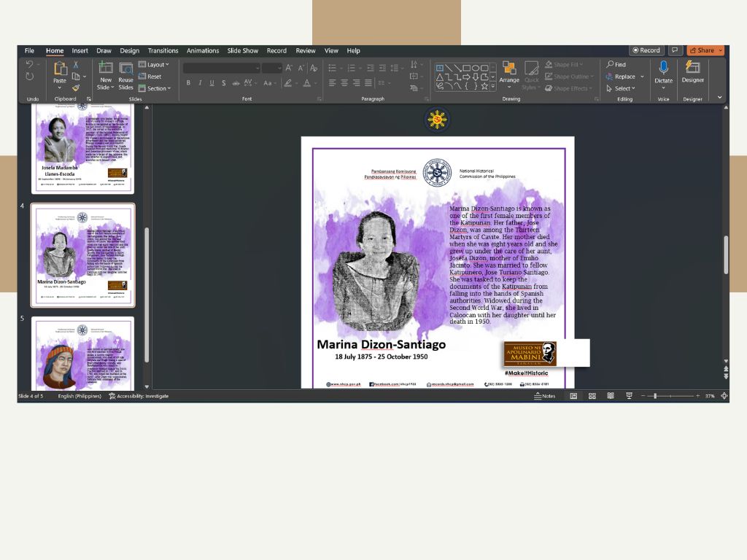Click the Record button at top right

coord(646,50)
